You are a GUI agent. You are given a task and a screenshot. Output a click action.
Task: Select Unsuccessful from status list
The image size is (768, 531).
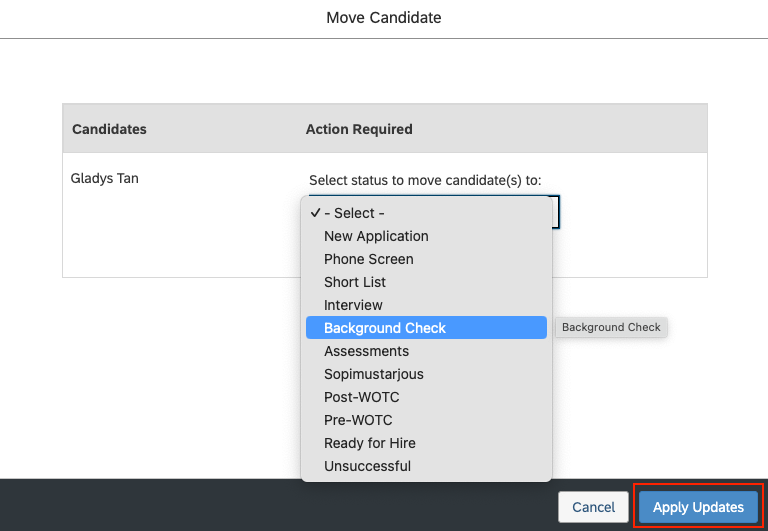point(367,466)
